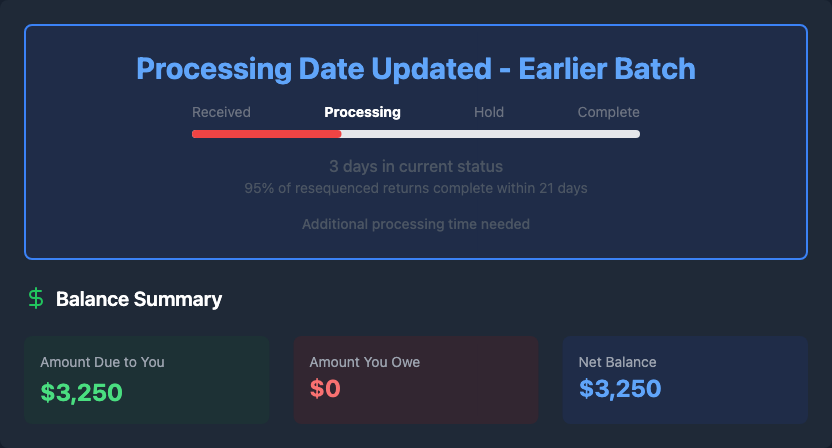Click the red $0 amount
The image size is (832, 448).
tap(325, 391)
